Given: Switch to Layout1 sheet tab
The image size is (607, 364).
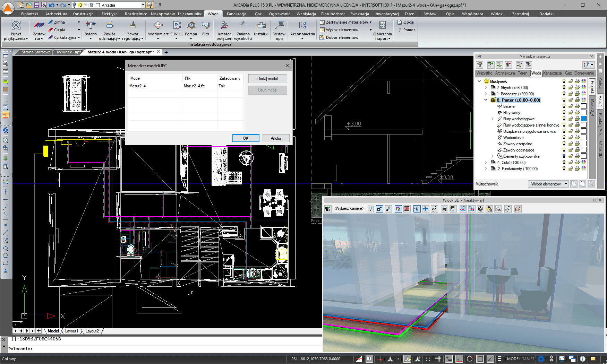Looking at the screenshot, I should (x=71, y=331).
